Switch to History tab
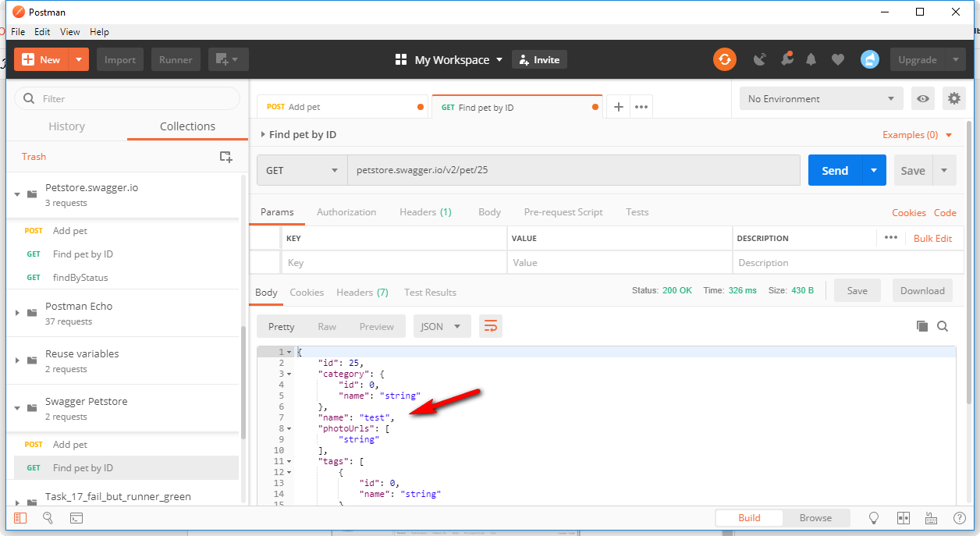 click(66, 126)
